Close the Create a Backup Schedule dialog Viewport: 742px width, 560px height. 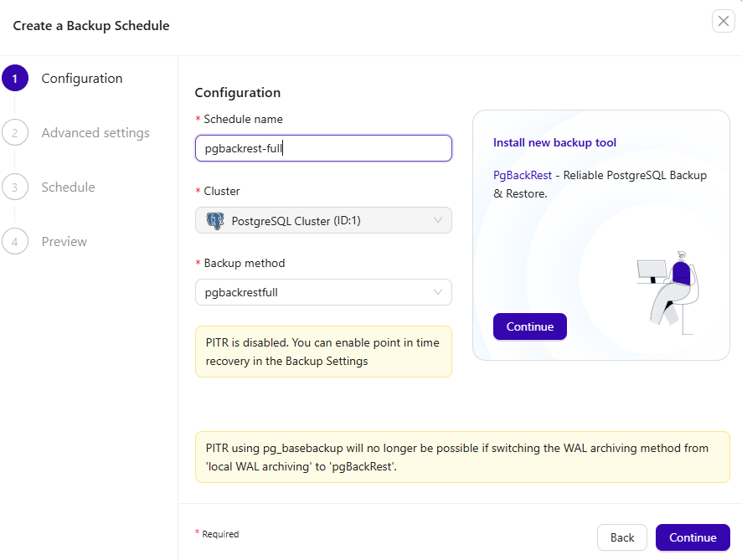click(x=724, y=22)
